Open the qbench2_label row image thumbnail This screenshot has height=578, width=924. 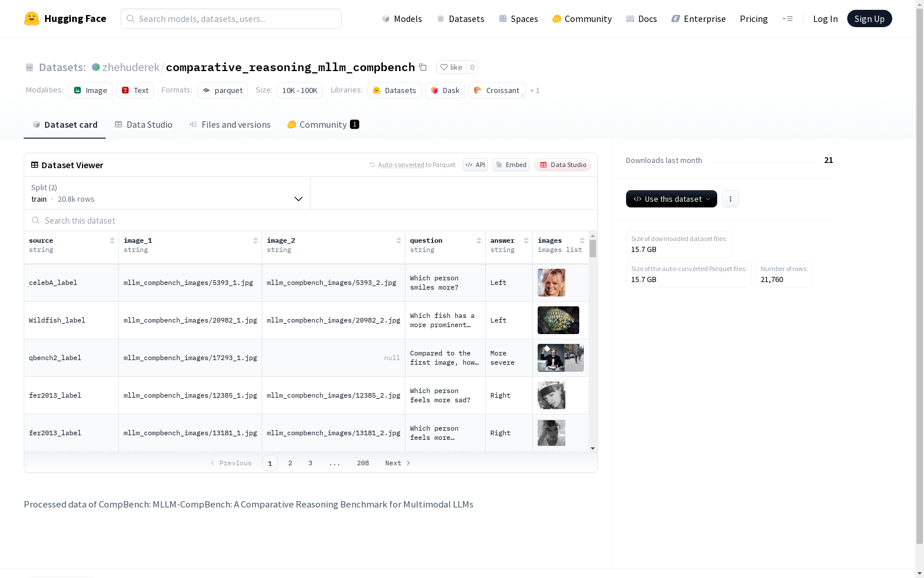[561, 358]
